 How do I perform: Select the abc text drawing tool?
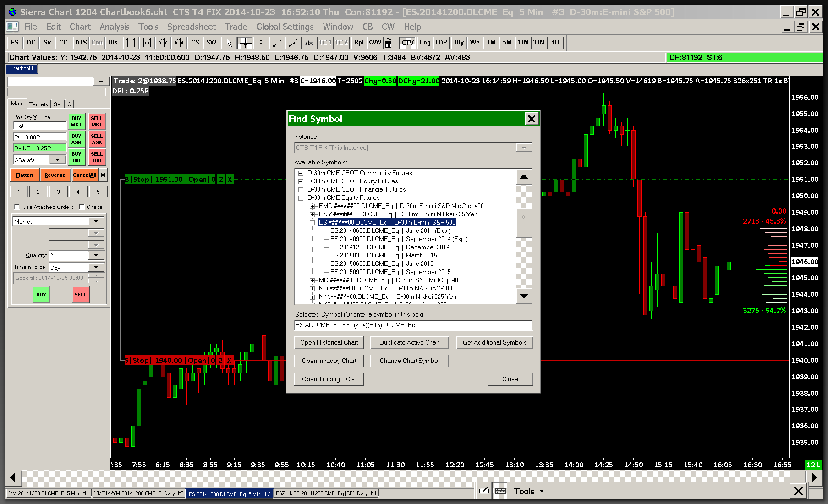click(x=309, y=43)
